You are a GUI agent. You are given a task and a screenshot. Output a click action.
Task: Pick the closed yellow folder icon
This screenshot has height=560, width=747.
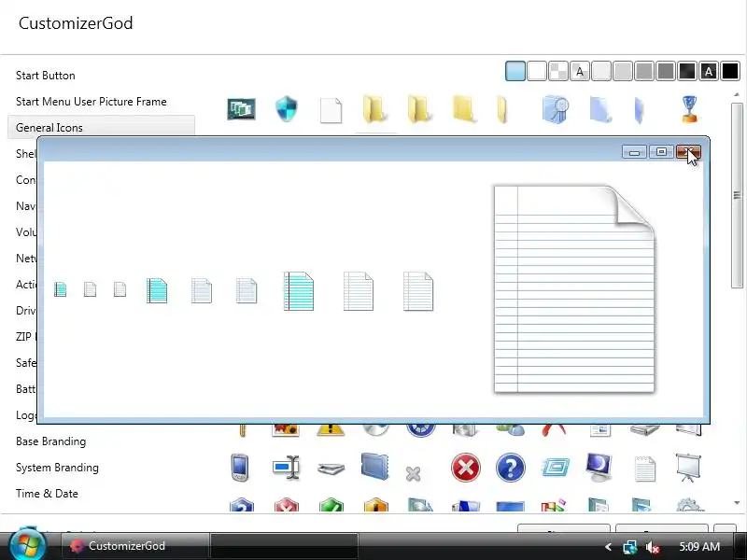464,109
